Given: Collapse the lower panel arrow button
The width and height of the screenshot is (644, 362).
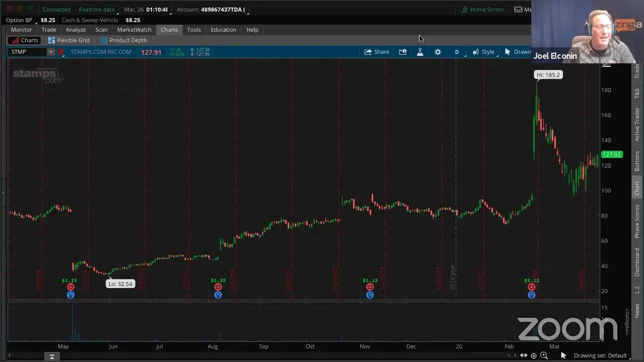Looking at the screenshot, I should 52,356.
